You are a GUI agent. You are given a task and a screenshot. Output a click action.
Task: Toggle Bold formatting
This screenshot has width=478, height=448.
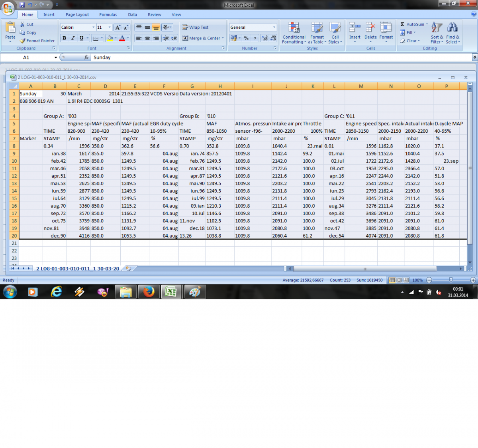pos(64,38)
